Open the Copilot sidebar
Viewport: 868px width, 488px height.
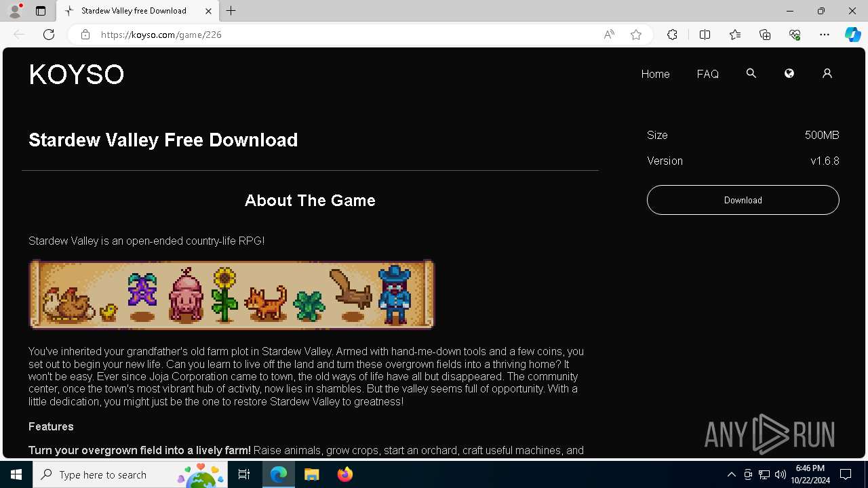pos(852,35)
